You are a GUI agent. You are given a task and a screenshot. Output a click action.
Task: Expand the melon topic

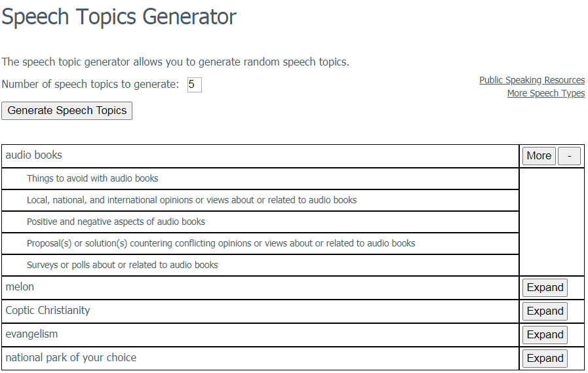545,288
